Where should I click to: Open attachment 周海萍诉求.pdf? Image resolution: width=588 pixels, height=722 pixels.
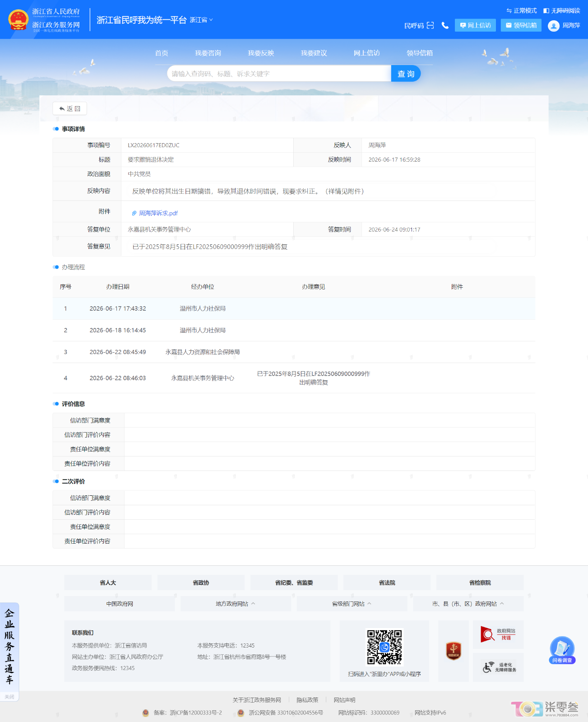pos(158,213)
